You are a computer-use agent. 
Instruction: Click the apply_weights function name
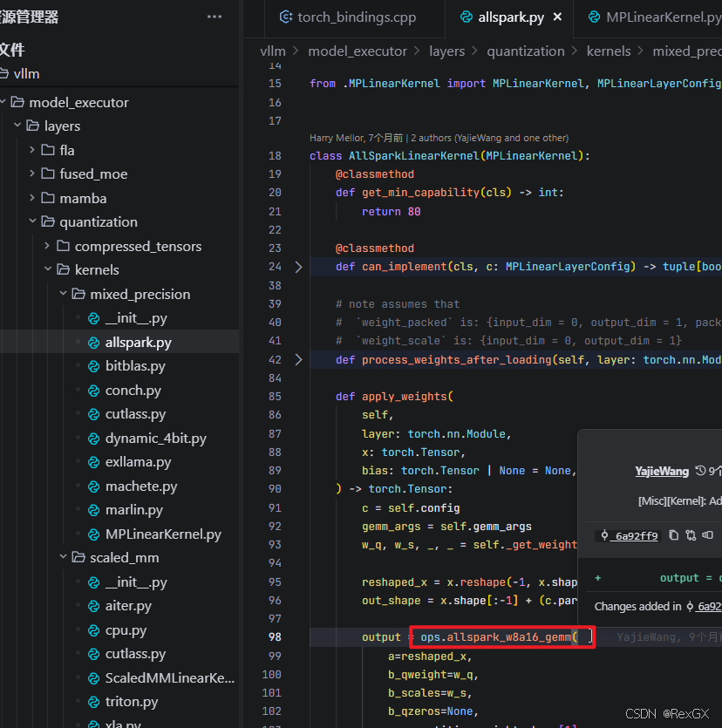click(x=404, y=397)
